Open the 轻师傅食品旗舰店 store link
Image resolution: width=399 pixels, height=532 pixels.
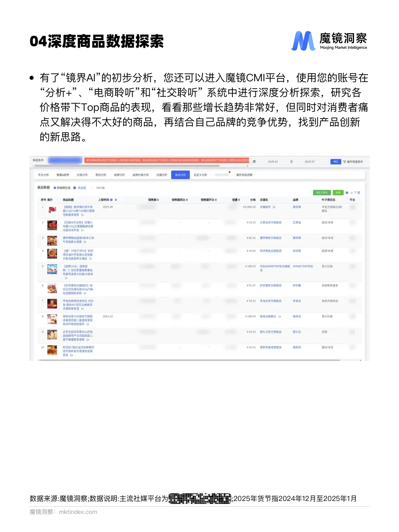pos(270,251)
